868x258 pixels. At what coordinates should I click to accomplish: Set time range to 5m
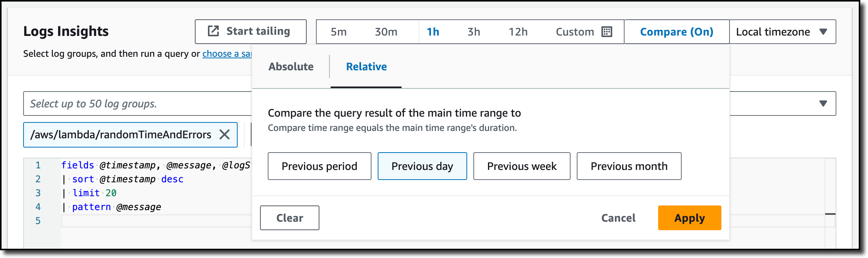[x=338, y=32]
